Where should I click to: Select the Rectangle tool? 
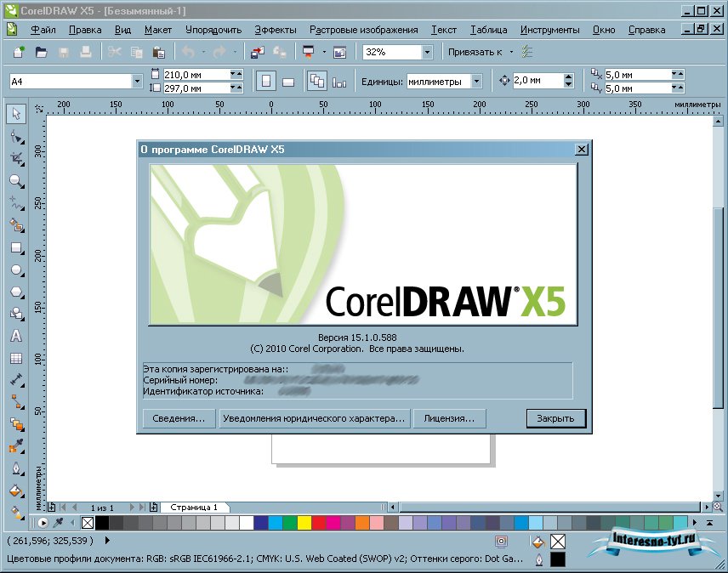click(17, 247)
